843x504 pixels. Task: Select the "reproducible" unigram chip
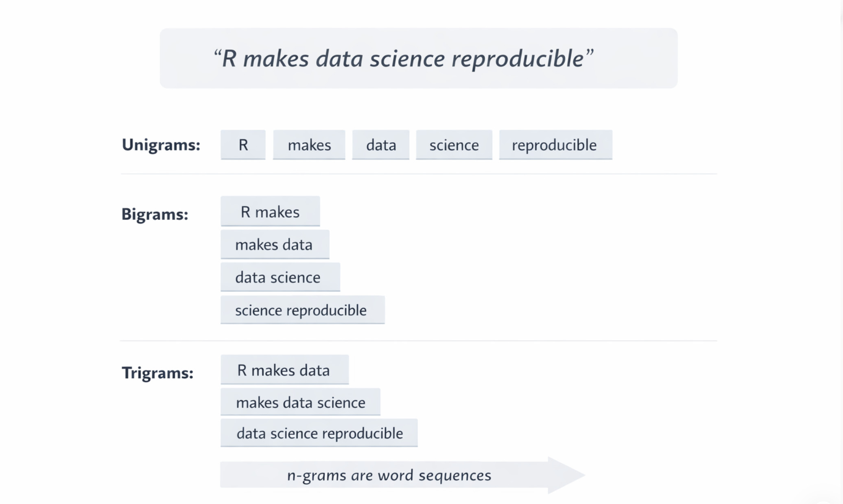click(x=555, y=145)
